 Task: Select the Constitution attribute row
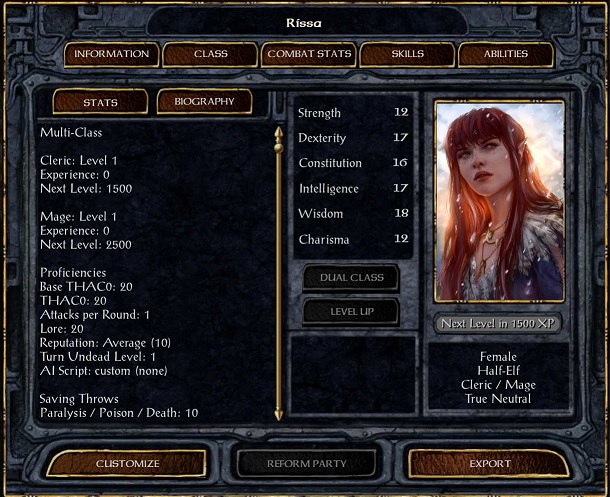click(x=353, y=163)
